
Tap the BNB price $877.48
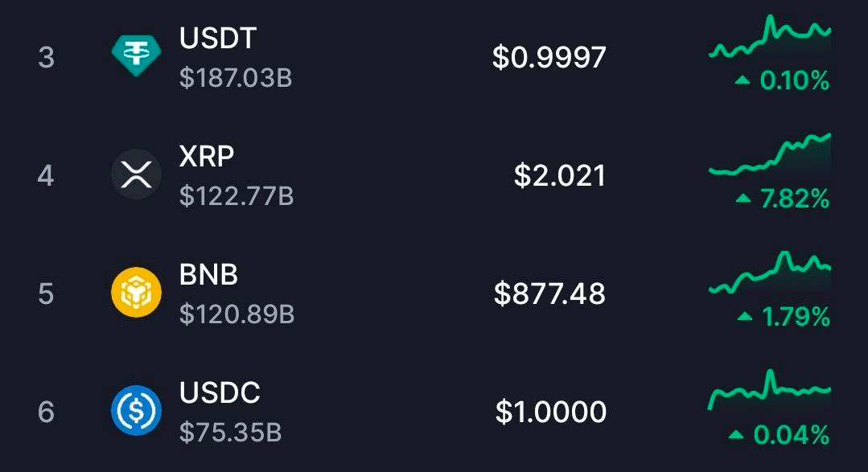pyautogui.click(x=549, y=293)
